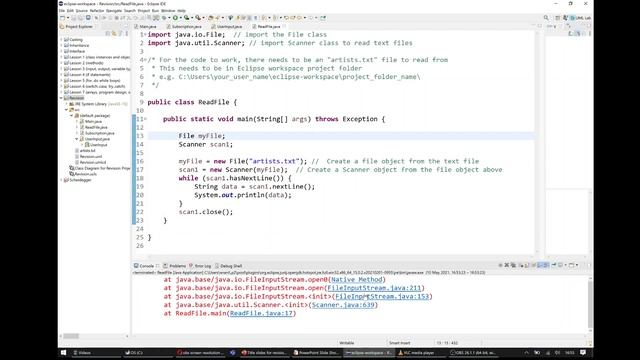Click code line 16 with new File
This screenshot has height=360, width=640.
(x=329, y=161)
